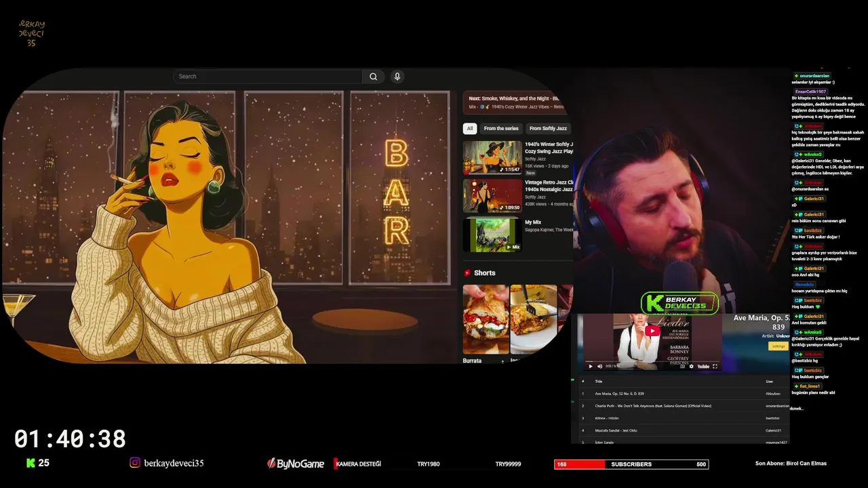868x488 pixels.
Task: Select queue row 'Ave Maria, Op. 52 No. 6'
Action: pyautogui.click(x=684, y=394)
